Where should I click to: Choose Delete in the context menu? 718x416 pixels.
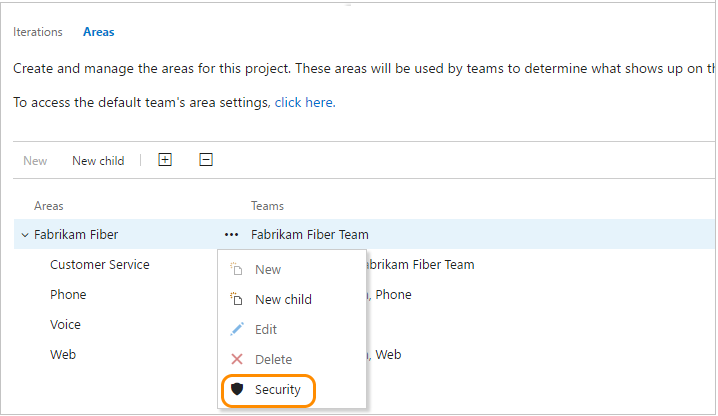292,360
